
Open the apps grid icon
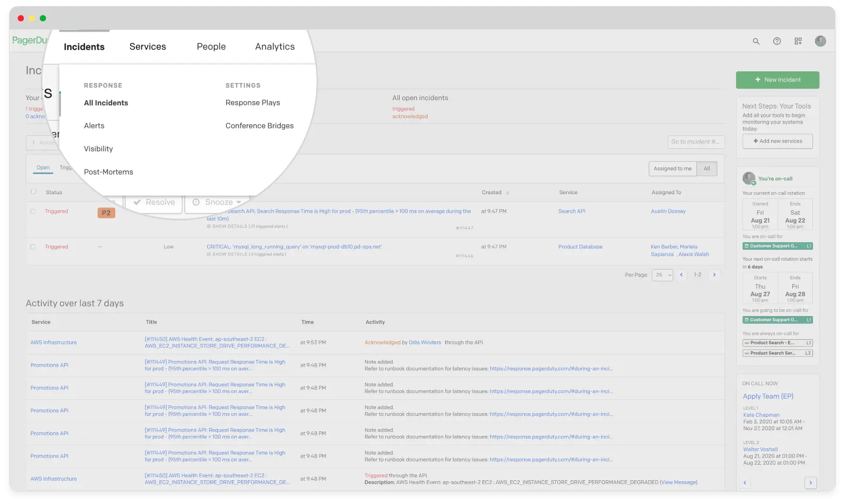click(798, 41)
